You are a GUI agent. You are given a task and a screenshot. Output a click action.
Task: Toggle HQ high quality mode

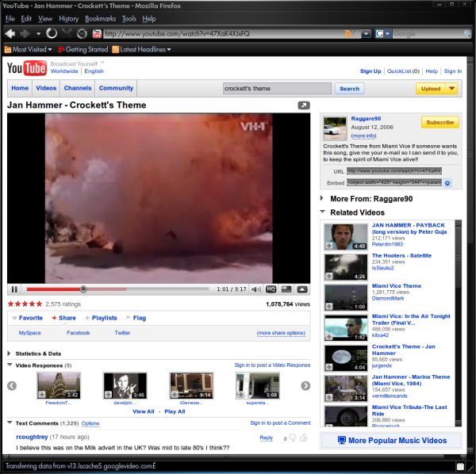click(271, 289)
